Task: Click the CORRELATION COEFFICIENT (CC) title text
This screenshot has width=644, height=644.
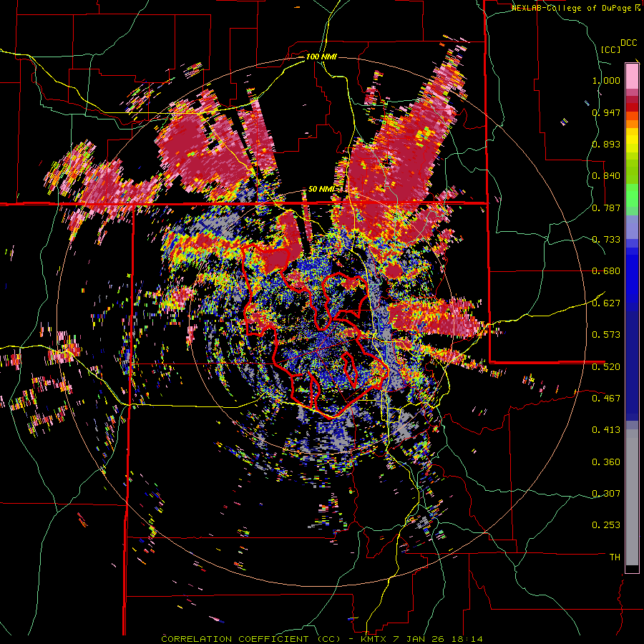Action: coord(251,639)
